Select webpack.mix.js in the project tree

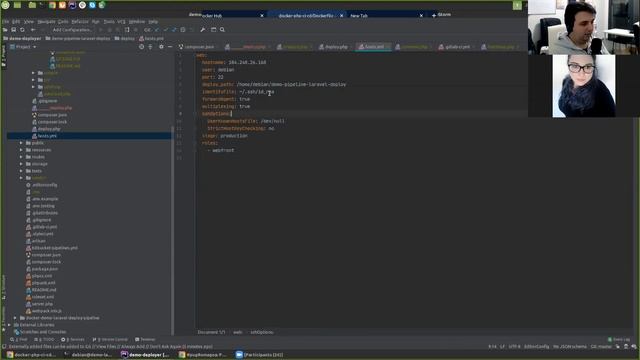46,311
